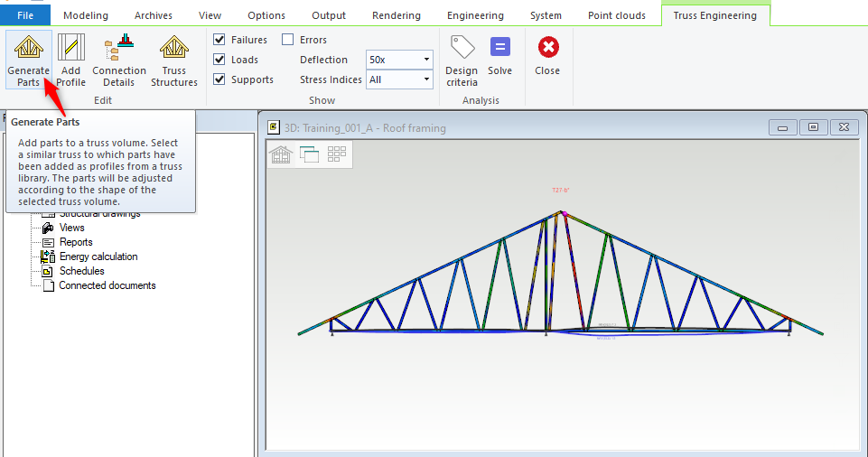Viewport: 868px width, 457px height.
Task: Uncheck the Failures checkbox
Action: pos(219,40)
